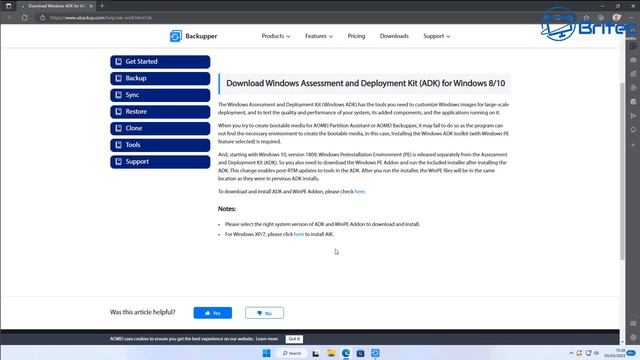
Task: Vote No on article helpfulness
Action: click(x=264, y=313)
